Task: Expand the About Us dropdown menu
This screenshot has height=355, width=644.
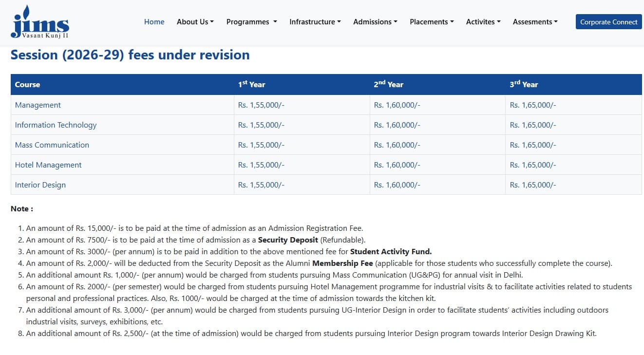Action: pyautogui.click(x=195, y=22)
